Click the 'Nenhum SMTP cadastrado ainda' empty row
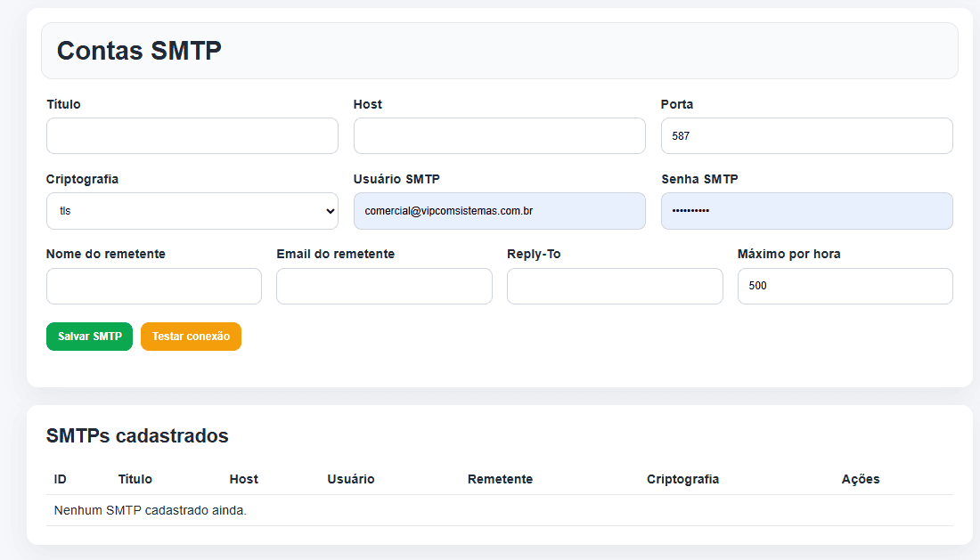Image resolution: width=980 pixels, height=560 pixels. click(151, 510)
